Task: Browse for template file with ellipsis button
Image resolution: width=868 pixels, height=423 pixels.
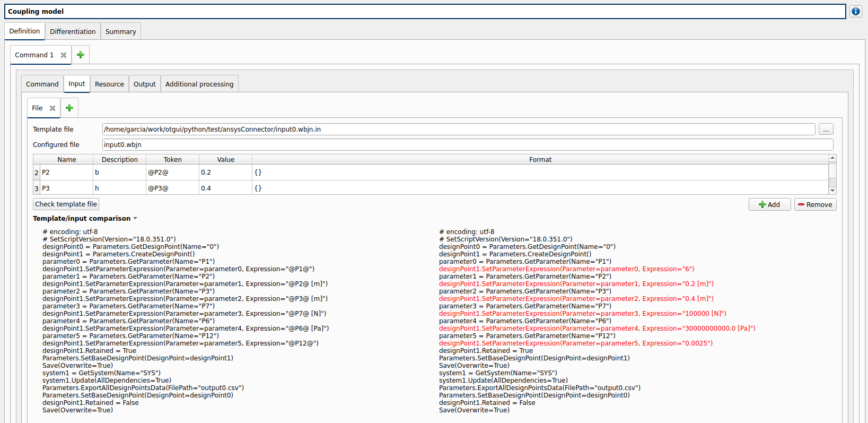Action: tap(826, 130)
